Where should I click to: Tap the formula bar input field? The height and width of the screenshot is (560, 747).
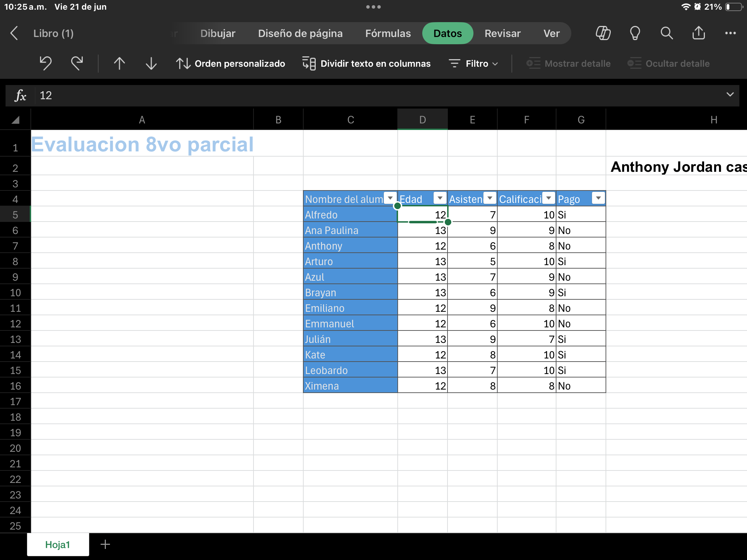click(x=346, y=95)
